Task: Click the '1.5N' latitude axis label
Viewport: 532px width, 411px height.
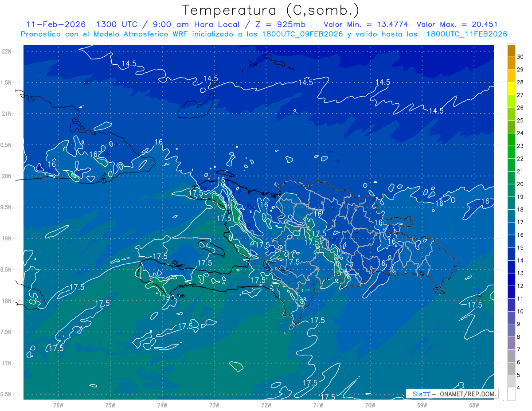Action: (x=7, y=82)
